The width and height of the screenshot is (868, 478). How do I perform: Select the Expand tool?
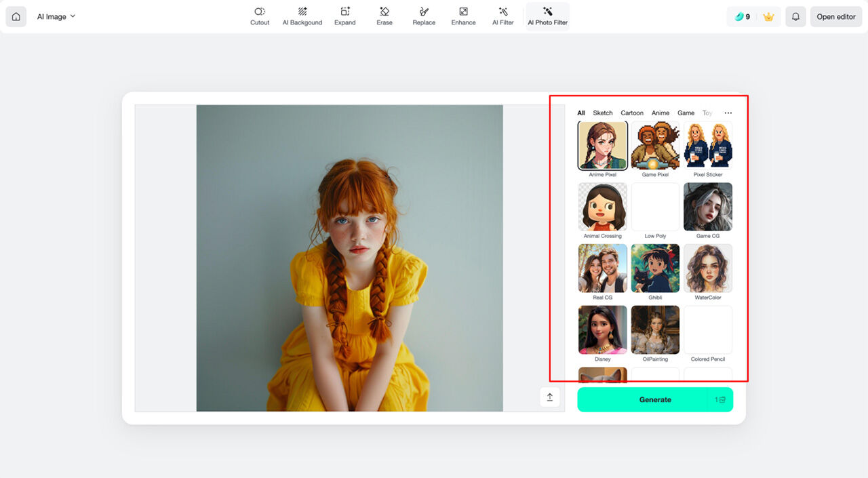tap(344, 16)
